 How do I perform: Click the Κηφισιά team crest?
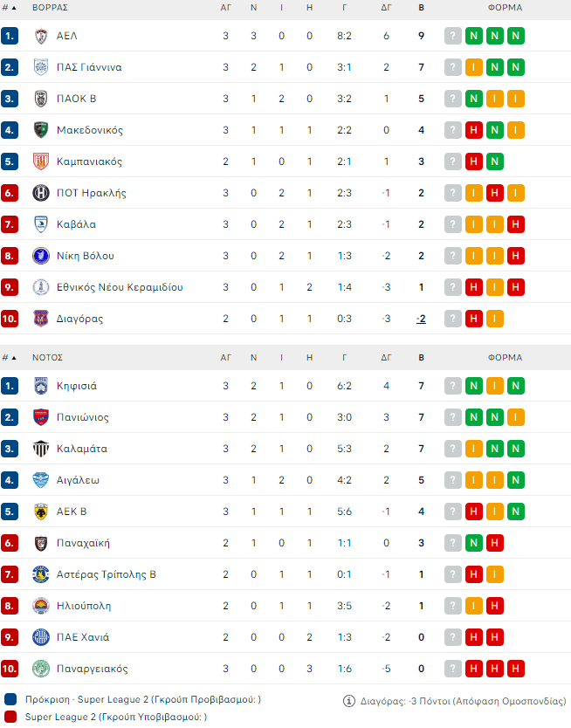pos(40,386)
